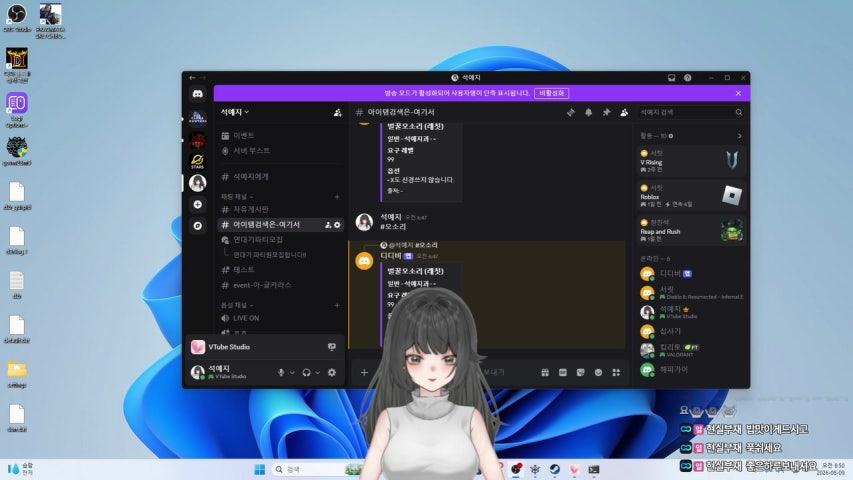Click the taskbar search box
Viewport: 853px width, 480px height.
(x=316, y=469)
